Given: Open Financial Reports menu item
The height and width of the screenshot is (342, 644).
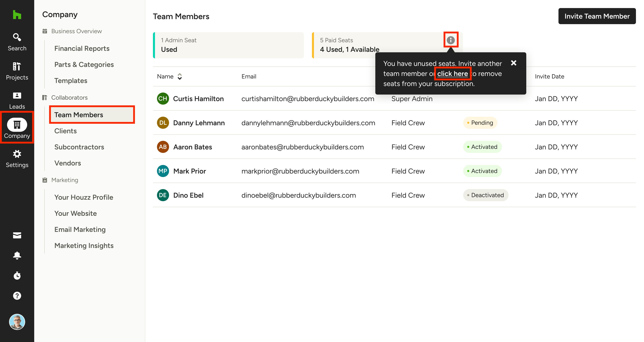Looking at the screenshot, I should (x=82, y=48).
